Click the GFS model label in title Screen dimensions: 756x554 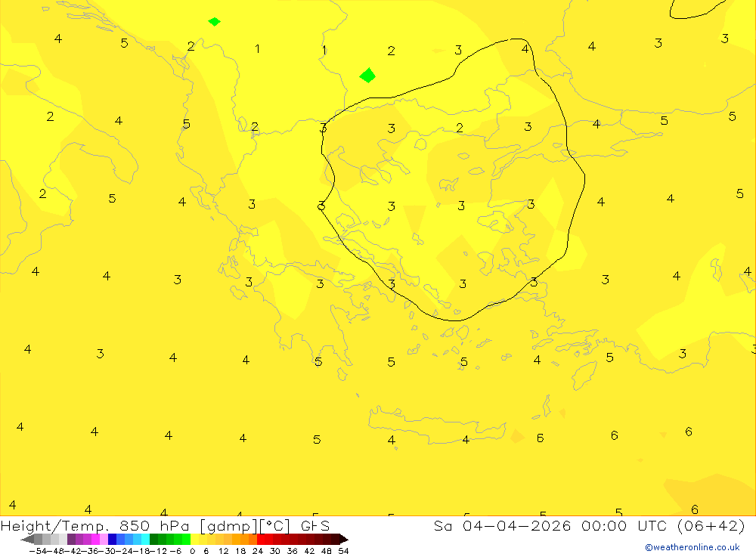pyautogui.click(x=315, y=525)
